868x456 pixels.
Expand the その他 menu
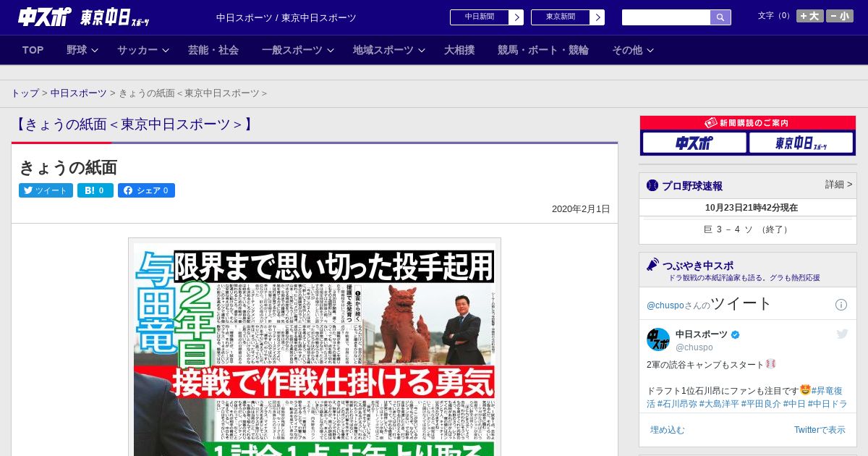pyautogui.click(x=633, y=50)
